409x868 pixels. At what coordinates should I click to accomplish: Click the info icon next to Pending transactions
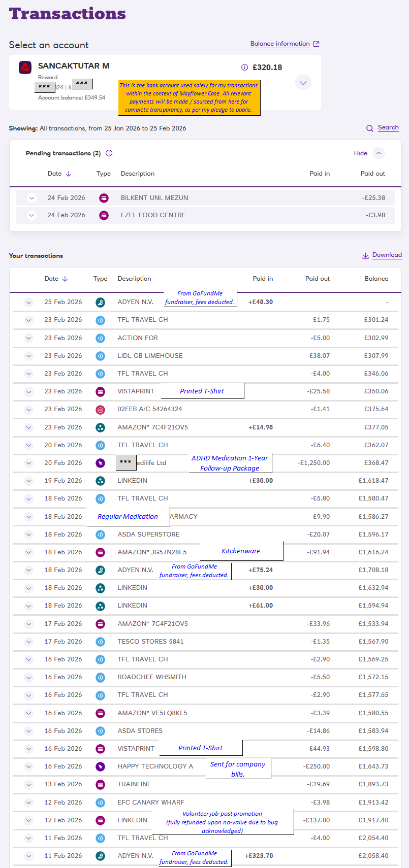[x=109, y=153]
